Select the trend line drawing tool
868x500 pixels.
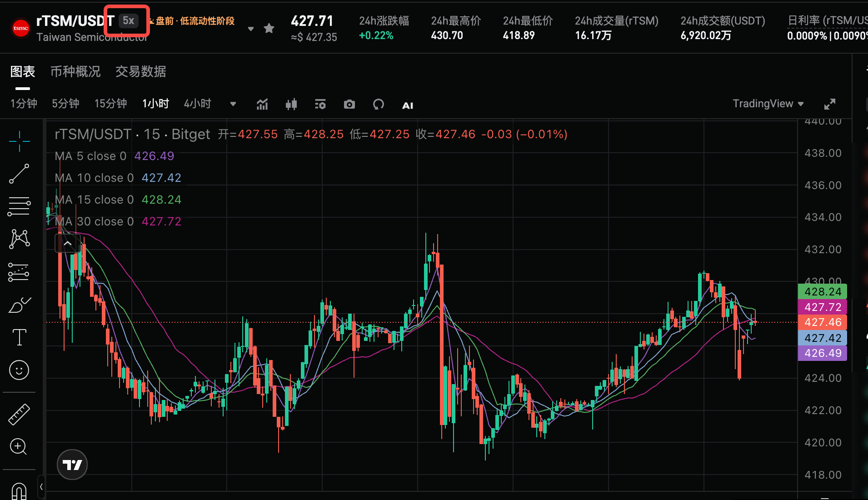click(19, 174)
